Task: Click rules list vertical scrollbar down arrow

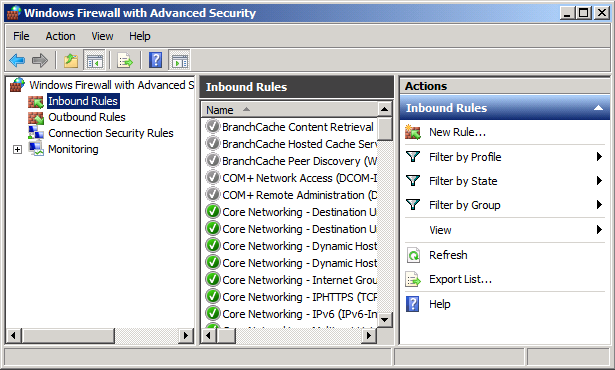Action: pos(384,320)
